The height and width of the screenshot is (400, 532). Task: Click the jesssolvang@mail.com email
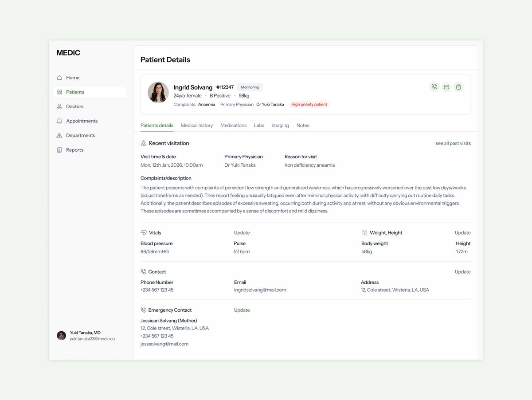(x=164, y=344)
